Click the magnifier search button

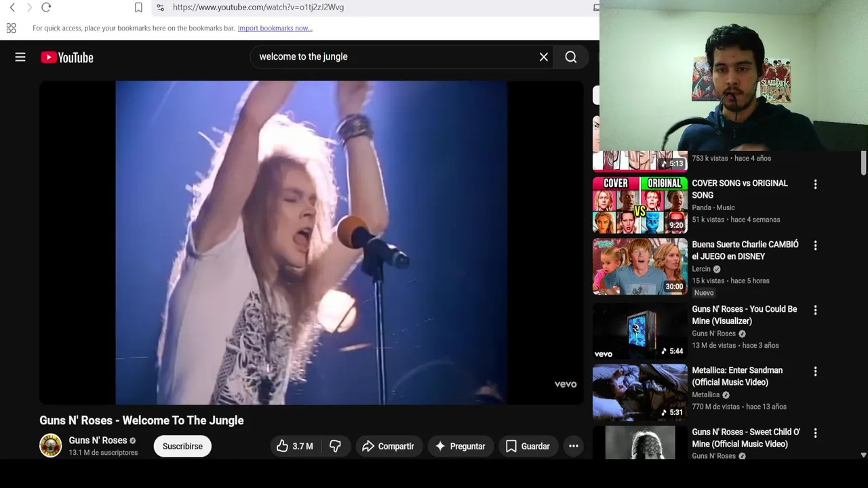(x=571, y=57)
